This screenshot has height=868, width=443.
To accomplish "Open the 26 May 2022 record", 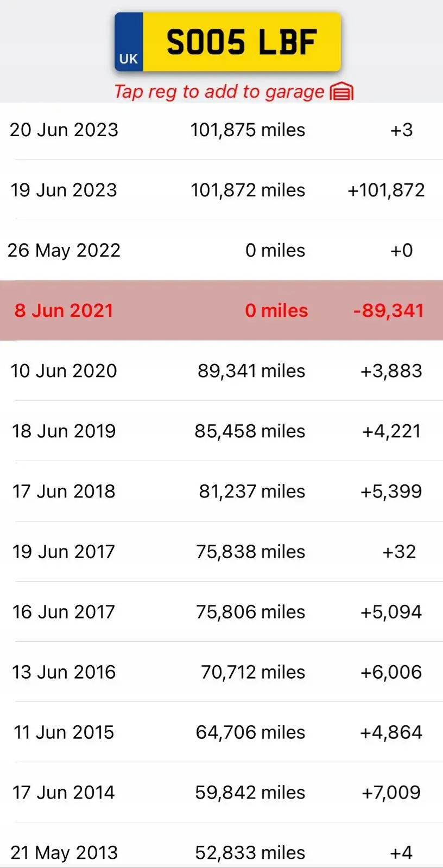I will click(x=221, y=250).
